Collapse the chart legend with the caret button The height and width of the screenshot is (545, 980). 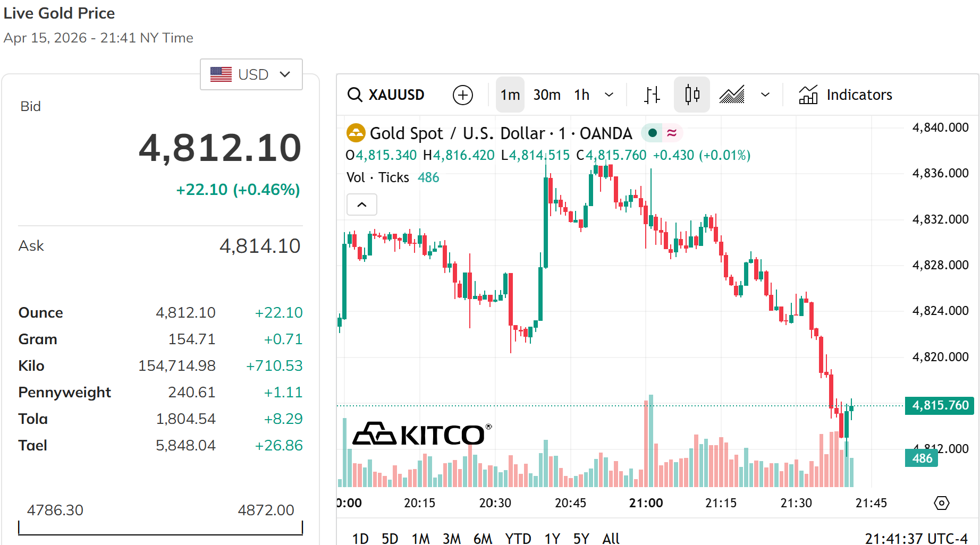coord(362,205)
